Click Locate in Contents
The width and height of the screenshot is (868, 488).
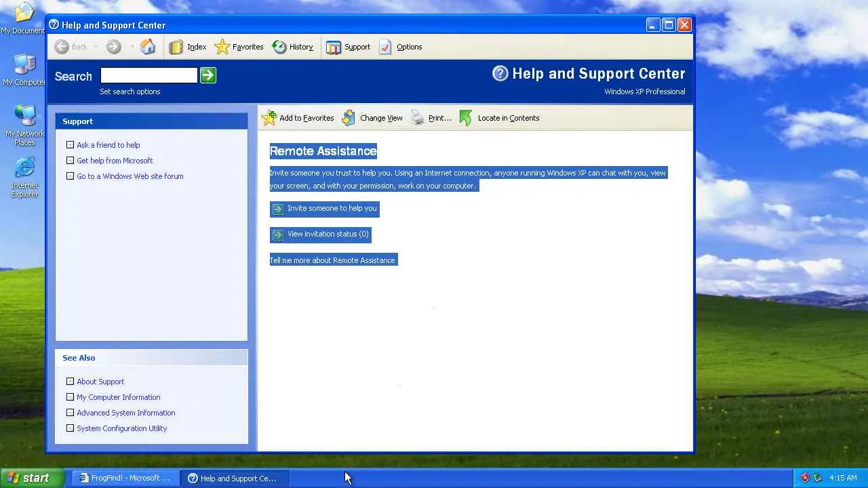(499, 118)
